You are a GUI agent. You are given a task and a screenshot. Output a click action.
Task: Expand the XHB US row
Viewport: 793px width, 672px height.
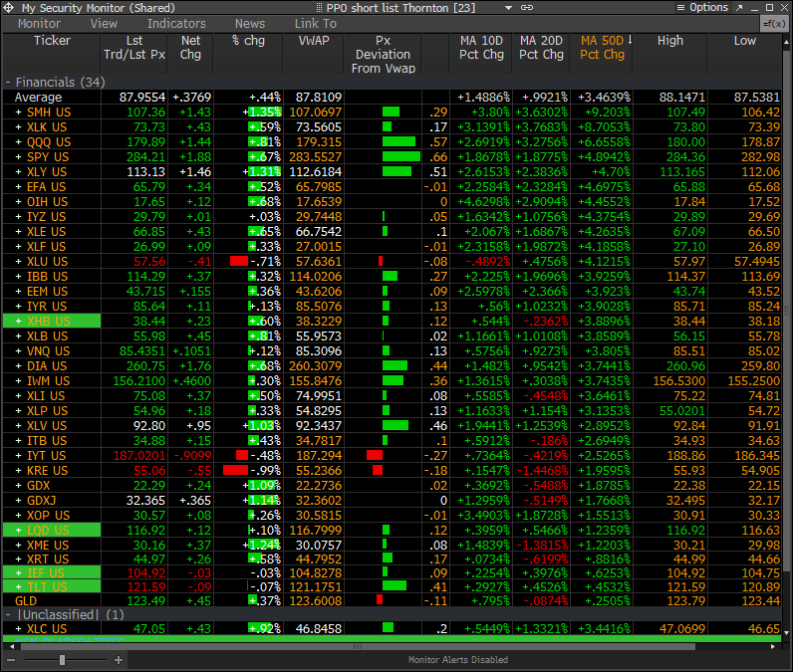(19, 322)
